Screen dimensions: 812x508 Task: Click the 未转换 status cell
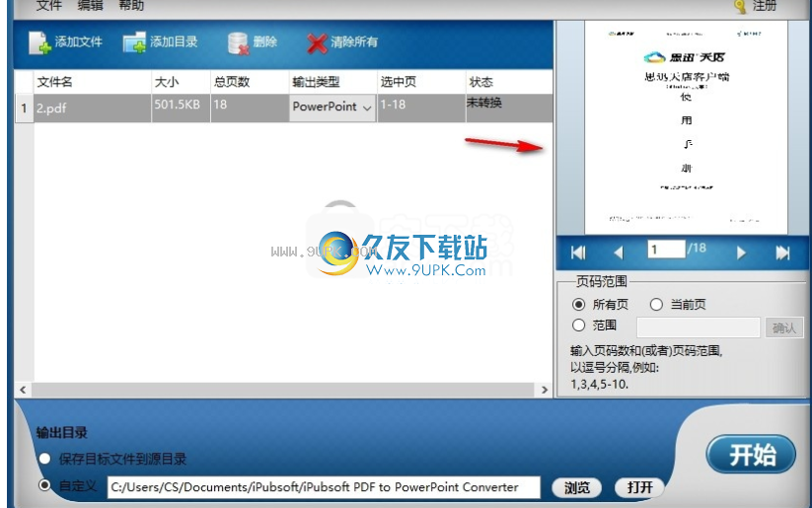coord(509,108)
